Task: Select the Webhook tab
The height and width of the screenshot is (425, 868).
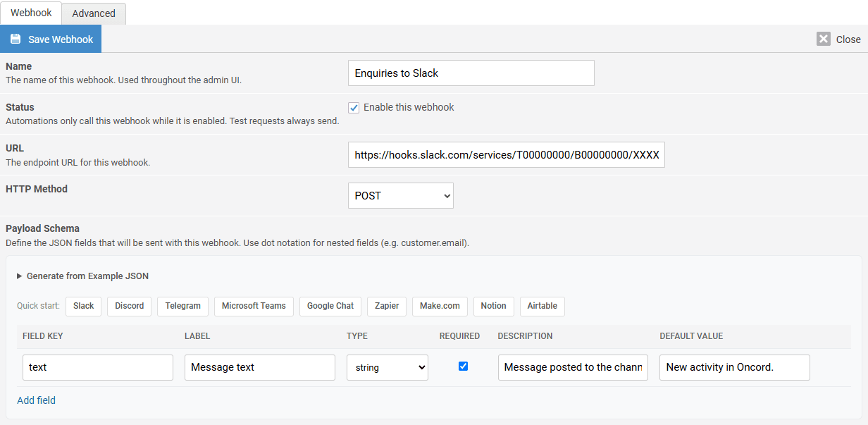Action: pyautogui.click(x=31, y=13)
